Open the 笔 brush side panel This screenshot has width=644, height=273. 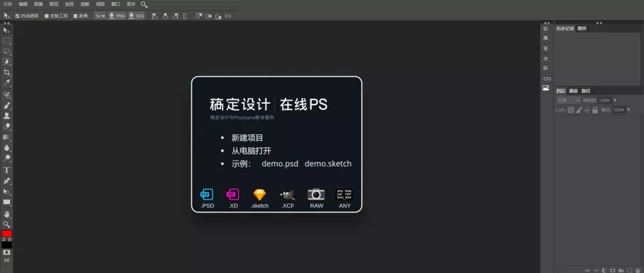click(x=546, y=49)
